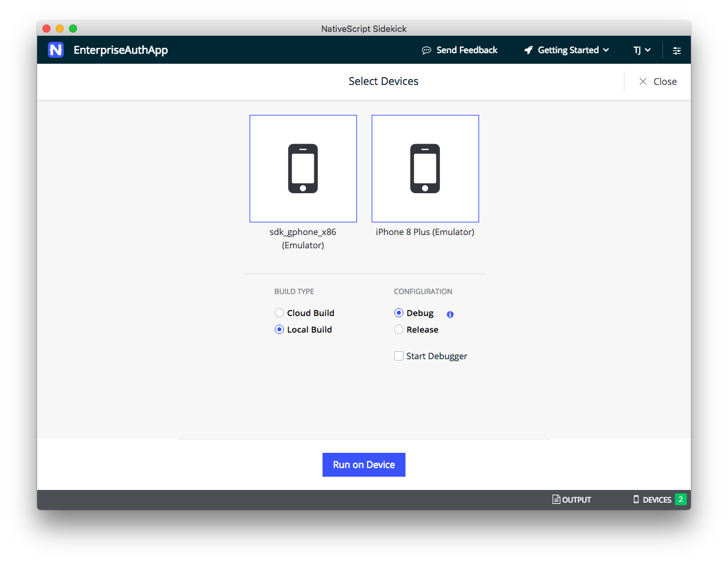Open the Output panel

pyautogui.click(x=571, y=500)
